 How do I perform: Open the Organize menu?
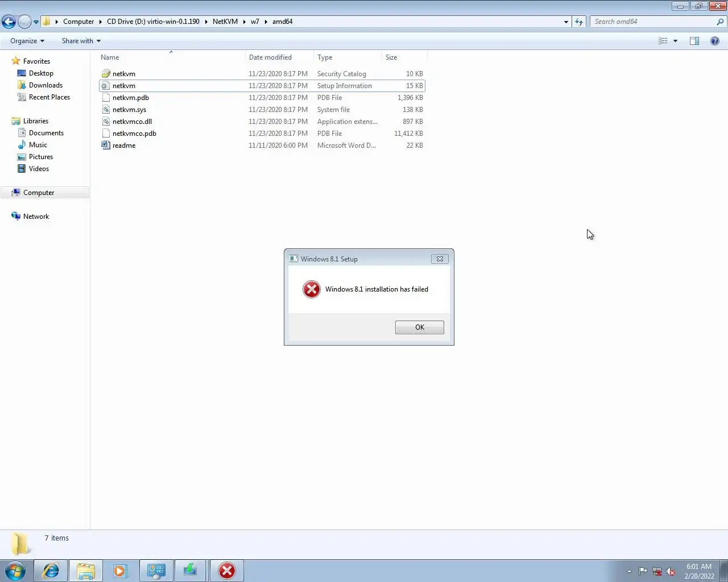[x=27, y=41]
